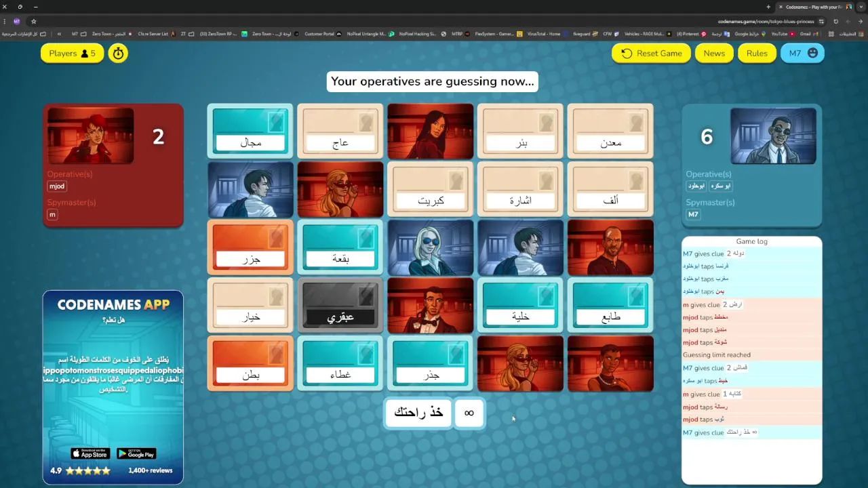Open the Rules page
The image size is (868, 488).
757,54
